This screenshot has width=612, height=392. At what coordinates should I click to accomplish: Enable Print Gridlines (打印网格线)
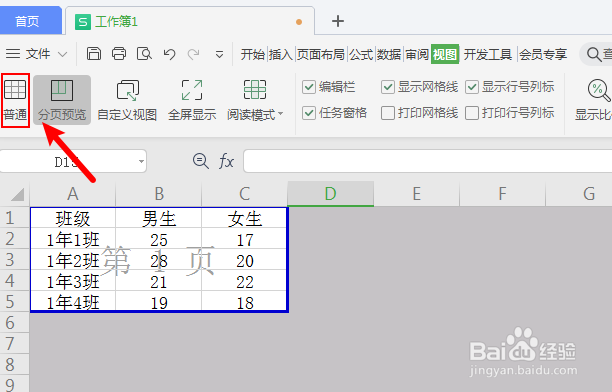click(x=388, y=113)
